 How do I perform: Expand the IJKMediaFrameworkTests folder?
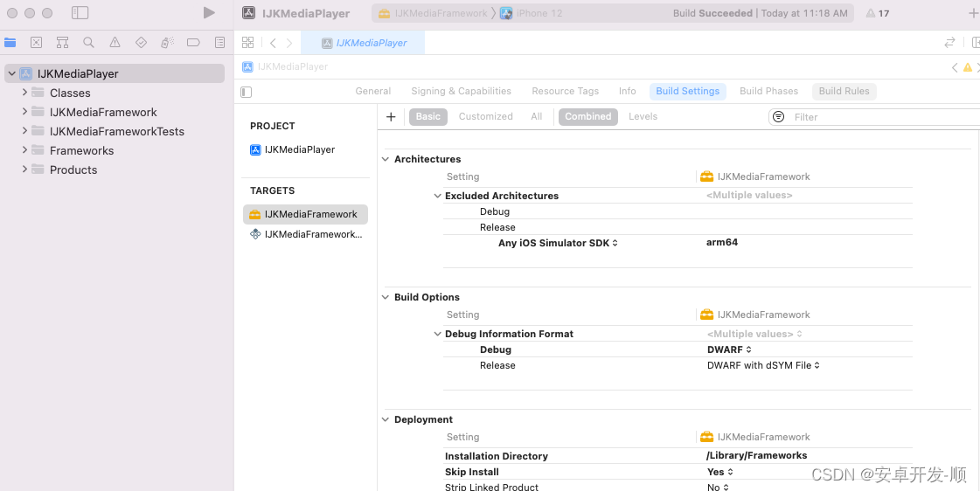coord(24,131)
